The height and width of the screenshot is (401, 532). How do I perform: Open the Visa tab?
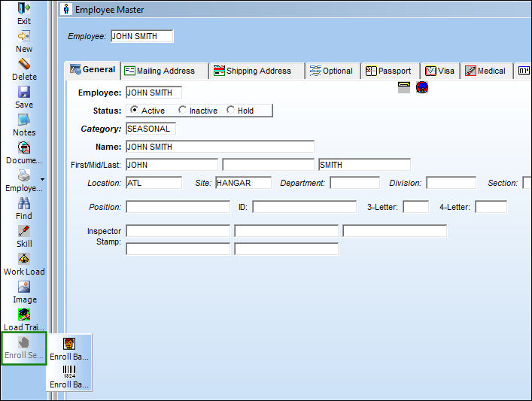coord(440,71)
